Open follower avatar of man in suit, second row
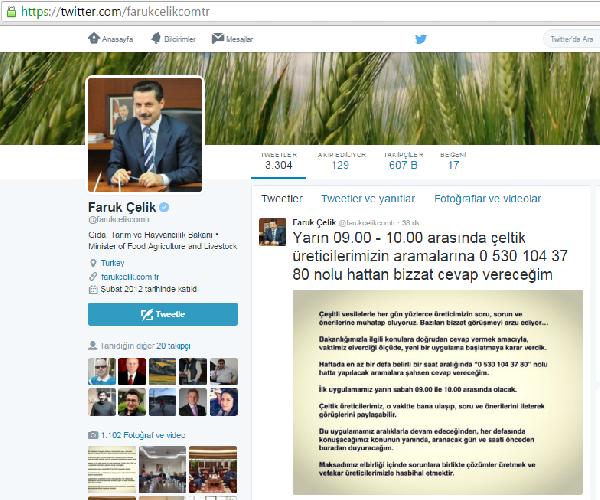 click(193, 402)
